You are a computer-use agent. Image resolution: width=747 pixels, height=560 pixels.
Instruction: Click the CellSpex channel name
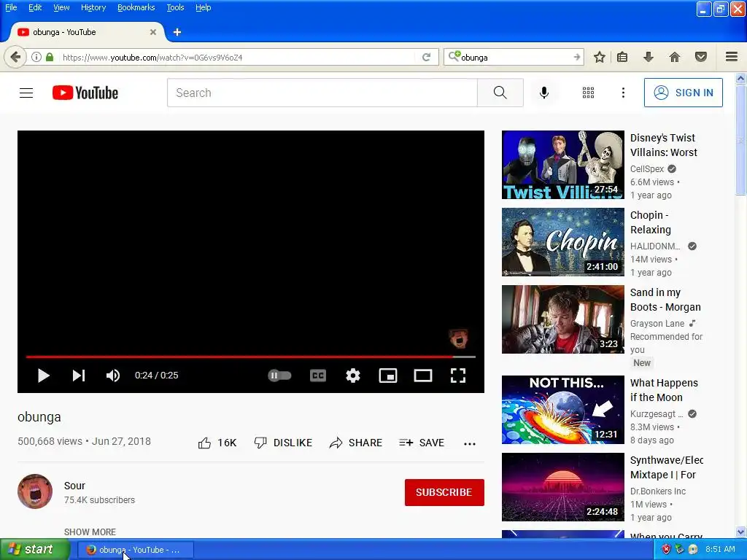[647, 169]
